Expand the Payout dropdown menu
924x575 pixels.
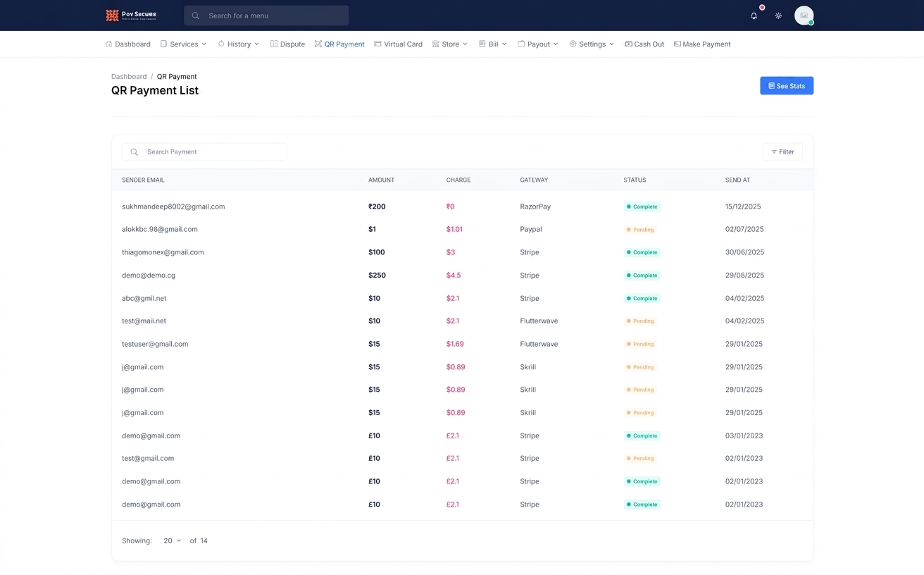click(x=537, y=44)
